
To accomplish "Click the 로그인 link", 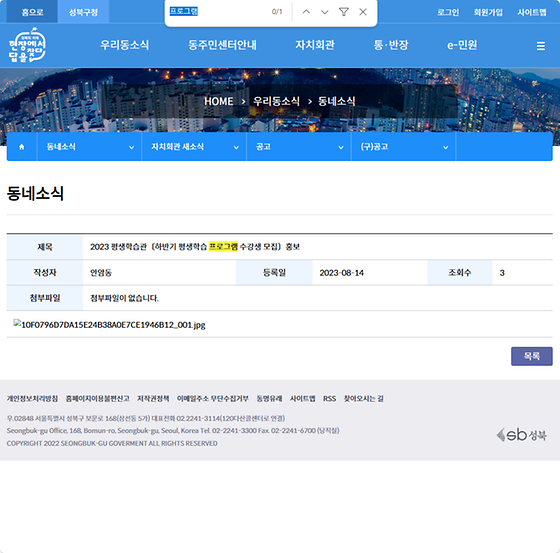I will pyautogui.click(x=448, y=12).
